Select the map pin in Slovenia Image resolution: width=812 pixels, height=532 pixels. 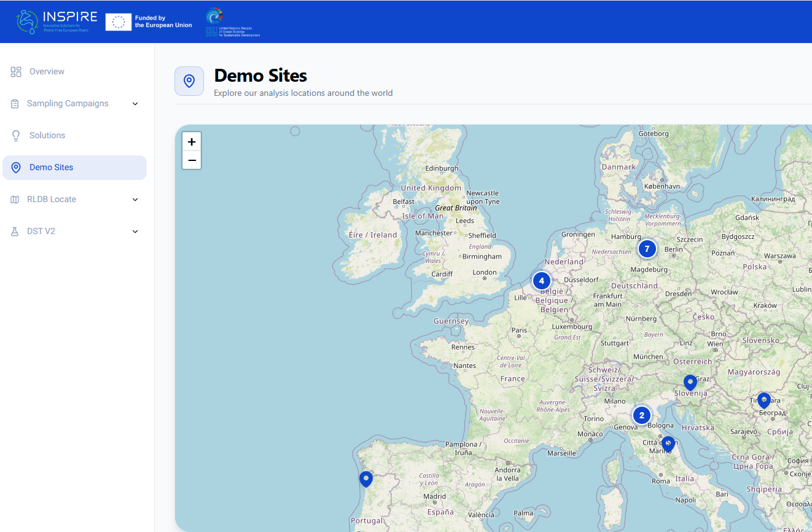click(x=690, y=383)
